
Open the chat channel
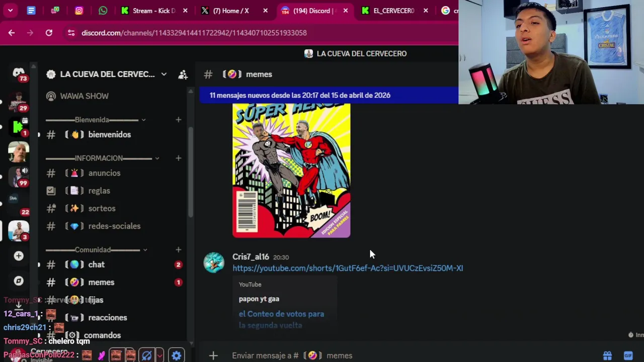[114, 264]
